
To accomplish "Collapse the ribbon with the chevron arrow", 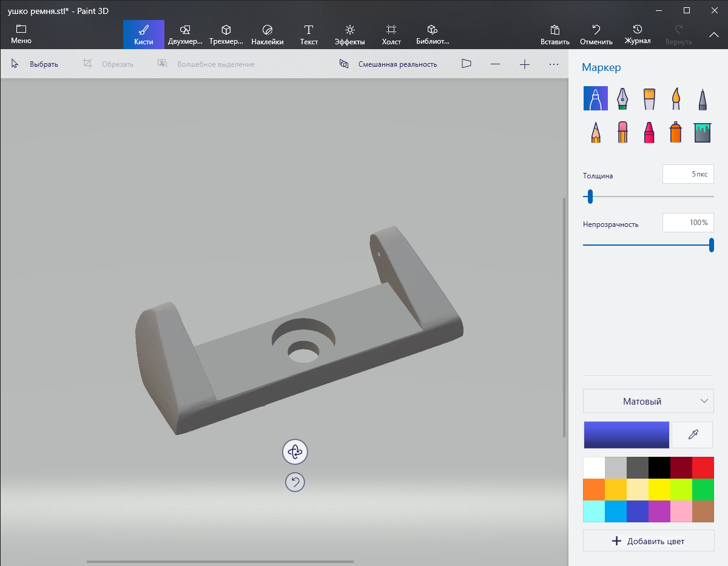I will click(x=714, y=35).
